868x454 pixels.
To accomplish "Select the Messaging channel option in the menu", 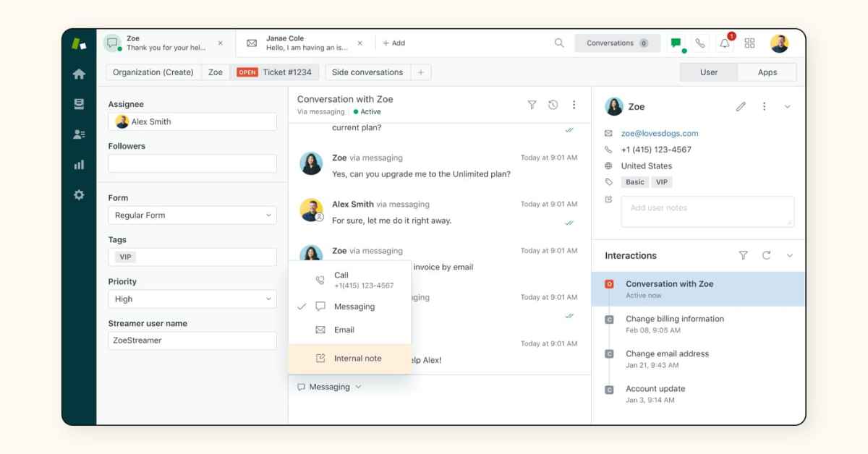I will (x=354, y=307).
